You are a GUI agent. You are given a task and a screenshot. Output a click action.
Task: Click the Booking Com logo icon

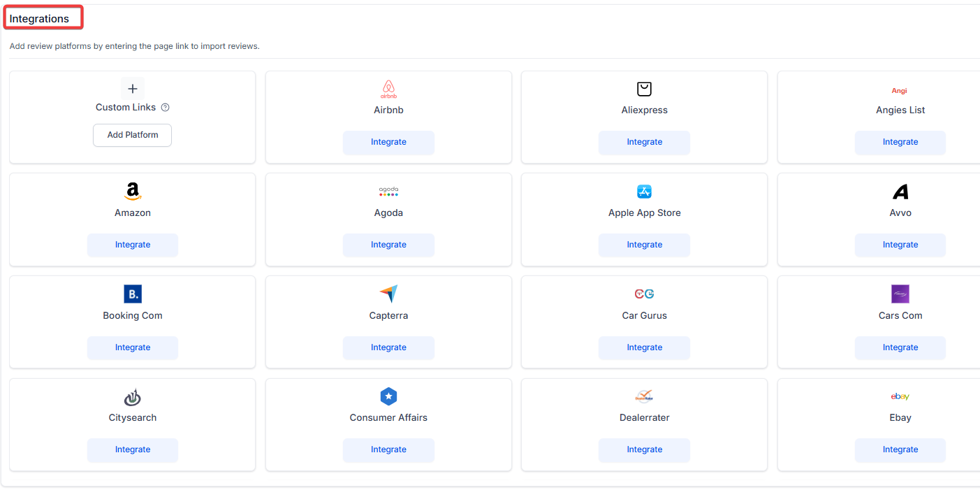tap(133, 294)
